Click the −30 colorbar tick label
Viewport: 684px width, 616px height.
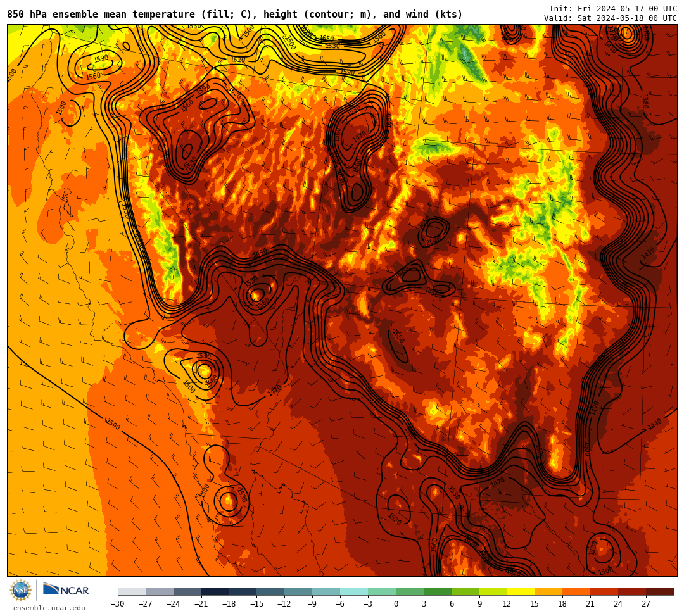click(118, 604)
